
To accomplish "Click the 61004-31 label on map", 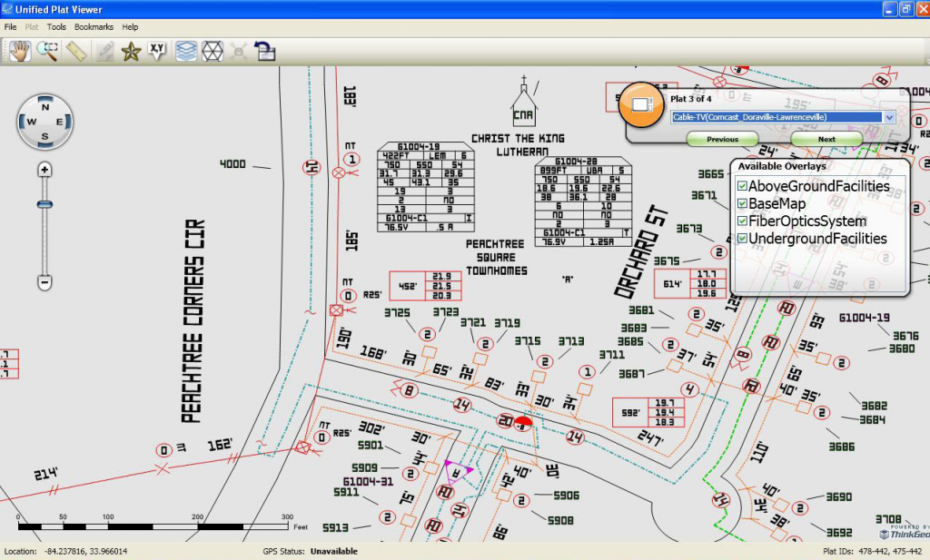I will click(368, 481).
